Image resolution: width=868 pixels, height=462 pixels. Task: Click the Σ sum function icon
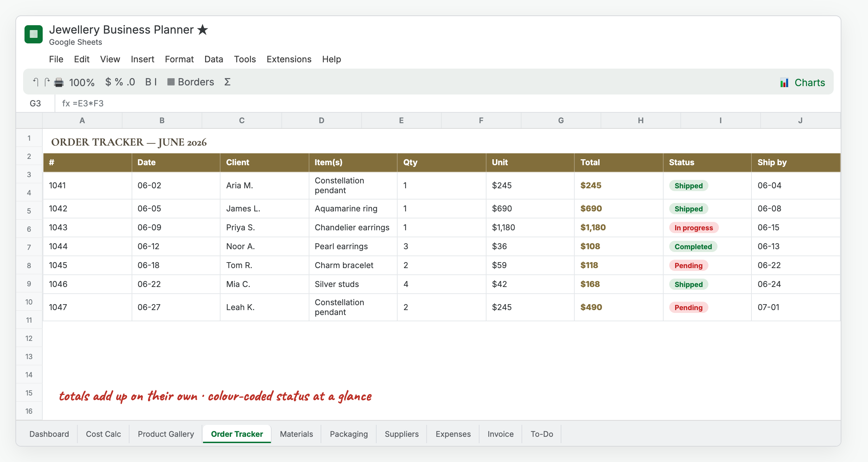tap(227, 82)
